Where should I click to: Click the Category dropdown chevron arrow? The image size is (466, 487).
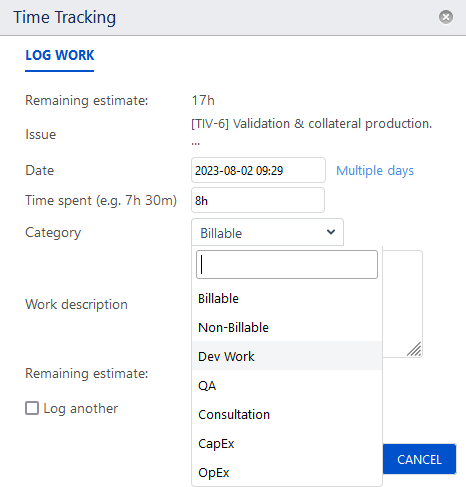click(x=331, y=232)
